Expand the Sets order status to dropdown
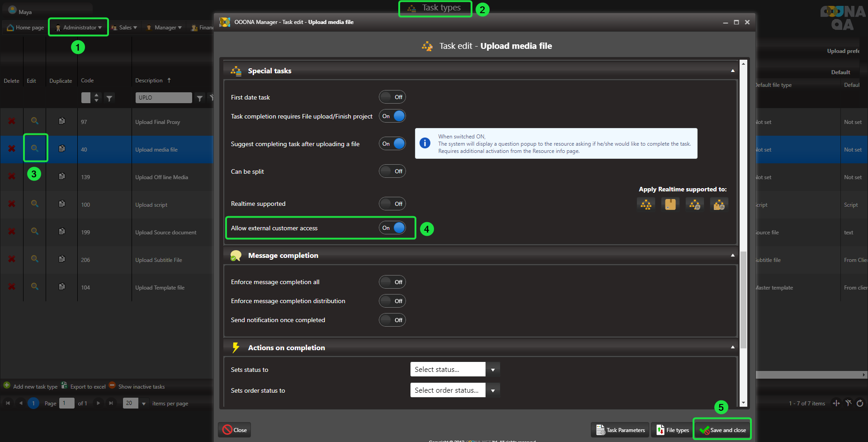Screen dimensions: 868x442 [493, 390]
